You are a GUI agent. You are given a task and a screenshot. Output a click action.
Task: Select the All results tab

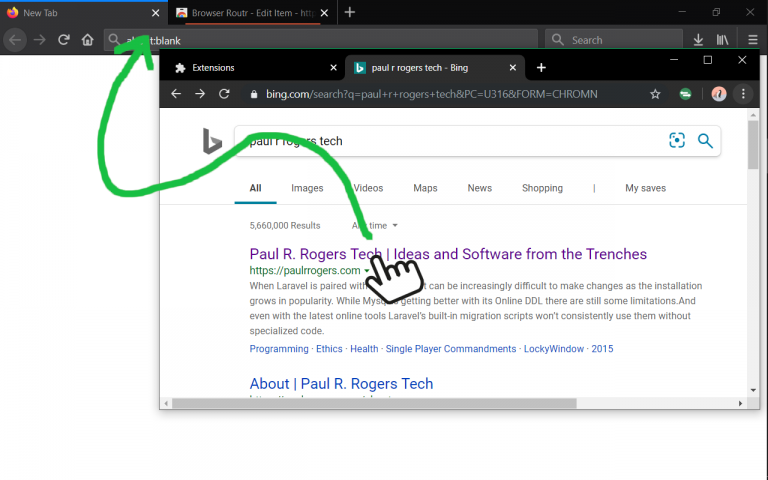pyautogui.click(x=255, y=188)
